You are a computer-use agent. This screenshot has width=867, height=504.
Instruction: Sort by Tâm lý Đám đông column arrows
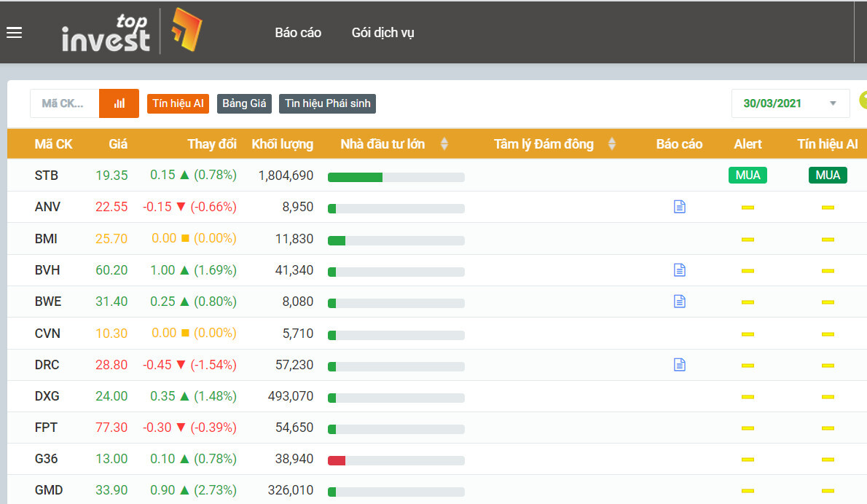point(612,144)
